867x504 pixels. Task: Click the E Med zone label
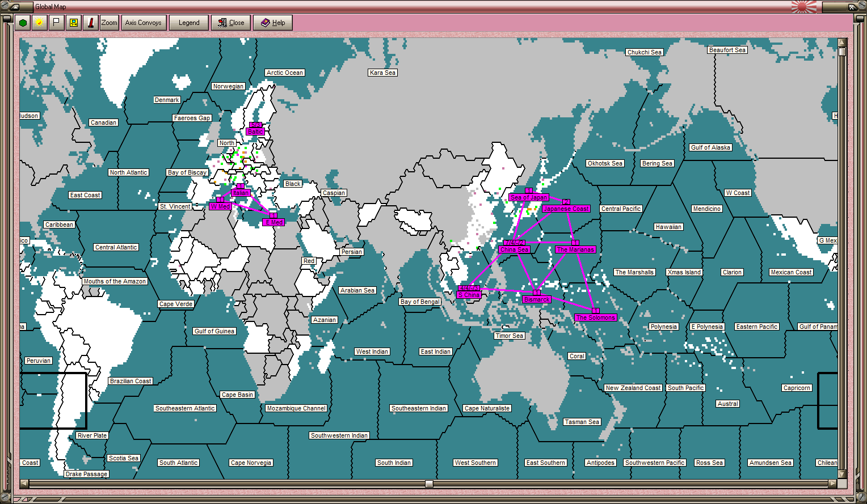[273, 222]
